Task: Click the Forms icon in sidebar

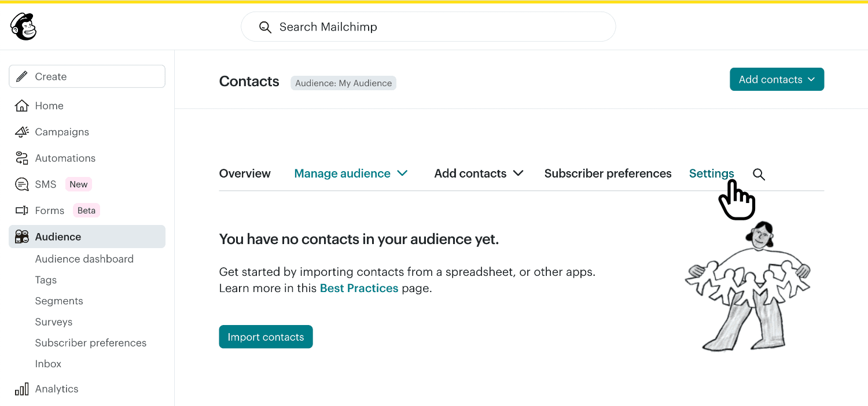Action: (x=21, y=211)
